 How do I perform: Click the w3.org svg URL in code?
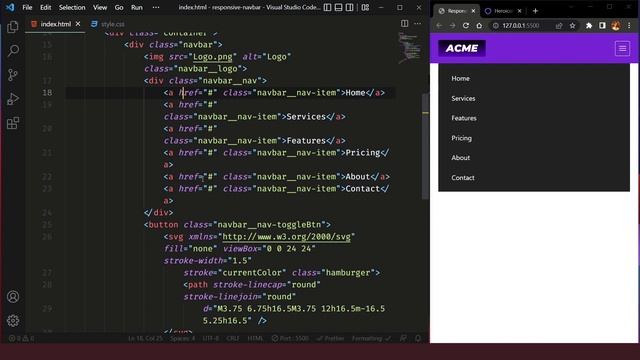(286, 237)
